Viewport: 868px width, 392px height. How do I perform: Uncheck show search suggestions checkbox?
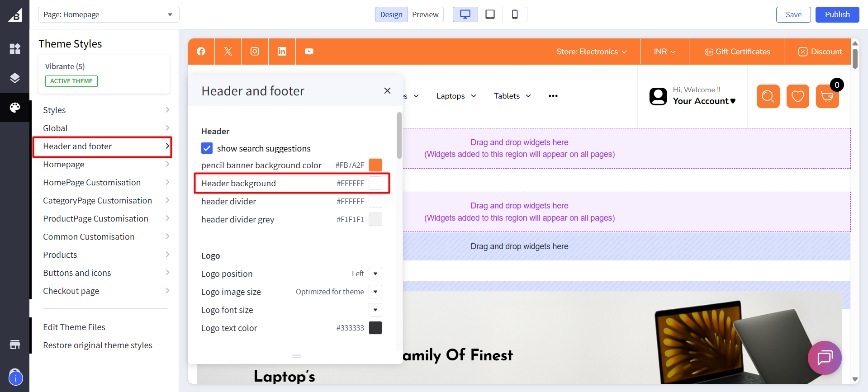(x=207, y=148)
